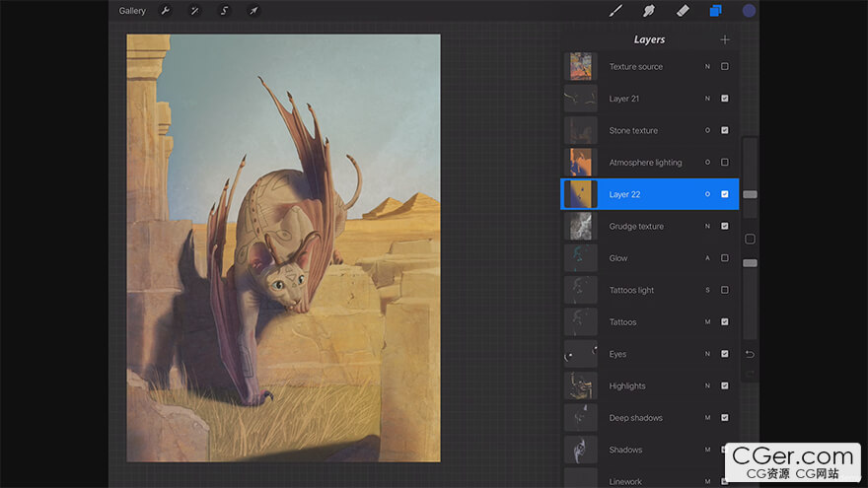Activate the Transform arrow tool
The image size is (868, 488).
(x=253, y=11)
